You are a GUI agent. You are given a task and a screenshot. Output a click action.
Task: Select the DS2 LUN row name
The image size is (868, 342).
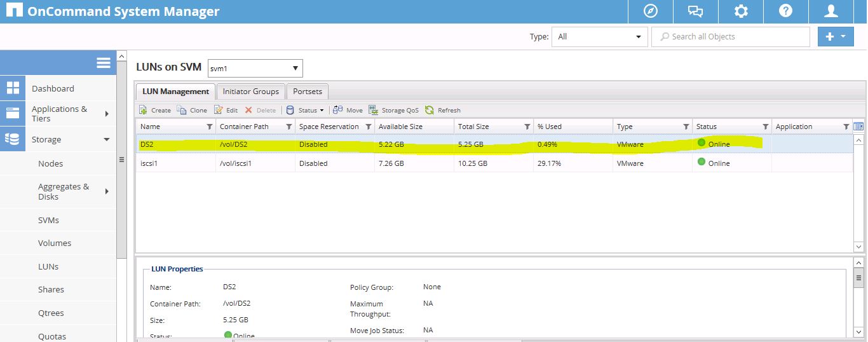(x=147, y=144)
